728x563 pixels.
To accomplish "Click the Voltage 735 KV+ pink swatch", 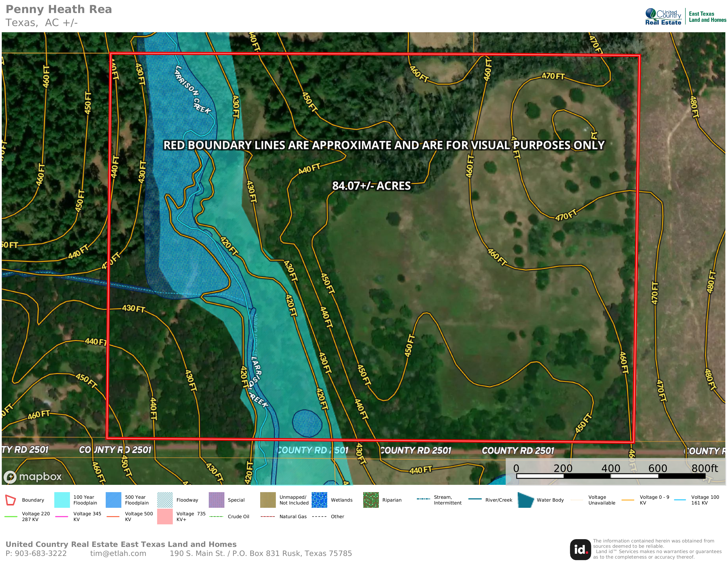I will click(x=165, y=516).
